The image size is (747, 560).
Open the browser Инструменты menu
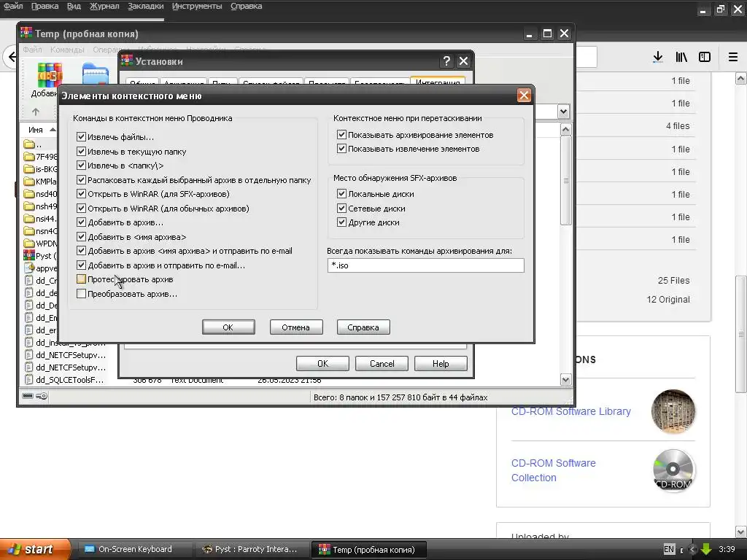tap(197, 6)
